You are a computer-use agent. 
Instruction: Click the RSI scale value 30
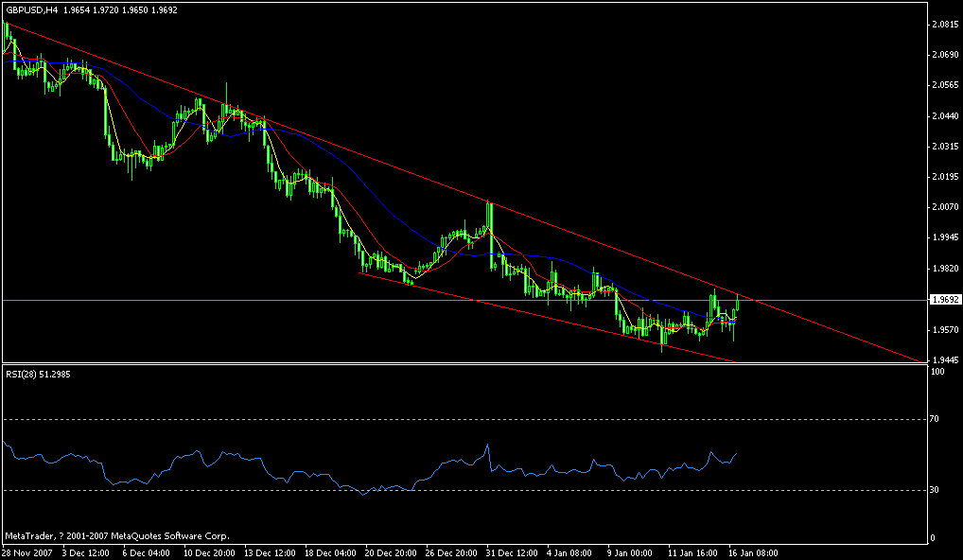click(x=935, y=490)
